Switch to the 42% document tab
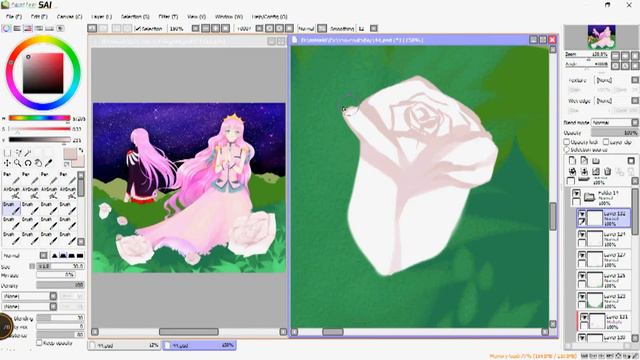This screenshot has width=640, height=360. [x=124, y=345]
